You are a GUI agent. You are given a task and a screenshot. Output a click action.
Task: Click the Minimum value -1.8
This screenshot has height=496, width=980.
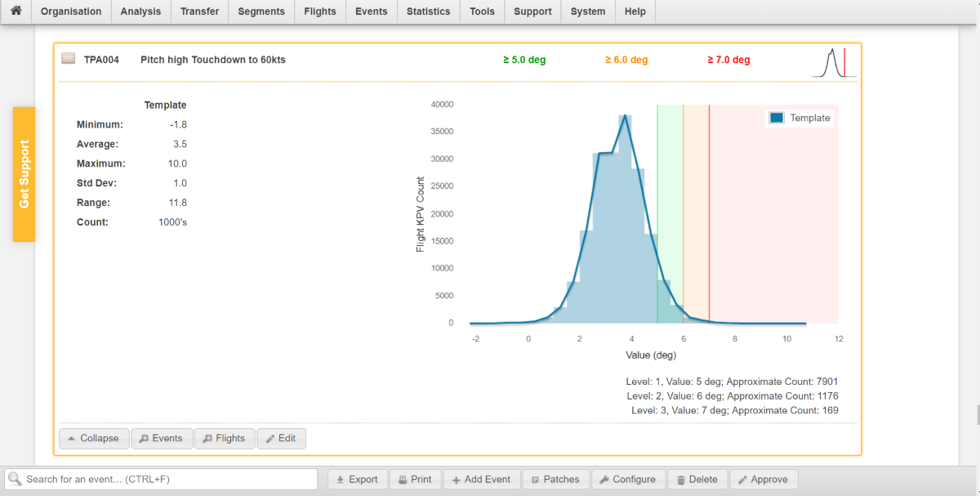click(x=179, y=124)
